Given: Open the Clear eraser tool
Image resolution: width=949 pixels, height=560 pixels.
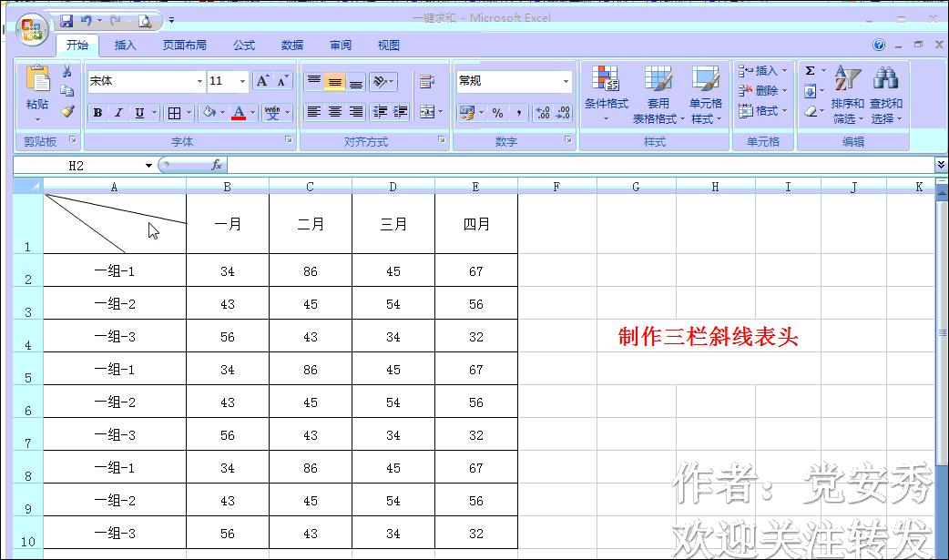Looking at the screenshot, I should click(810, 111).
